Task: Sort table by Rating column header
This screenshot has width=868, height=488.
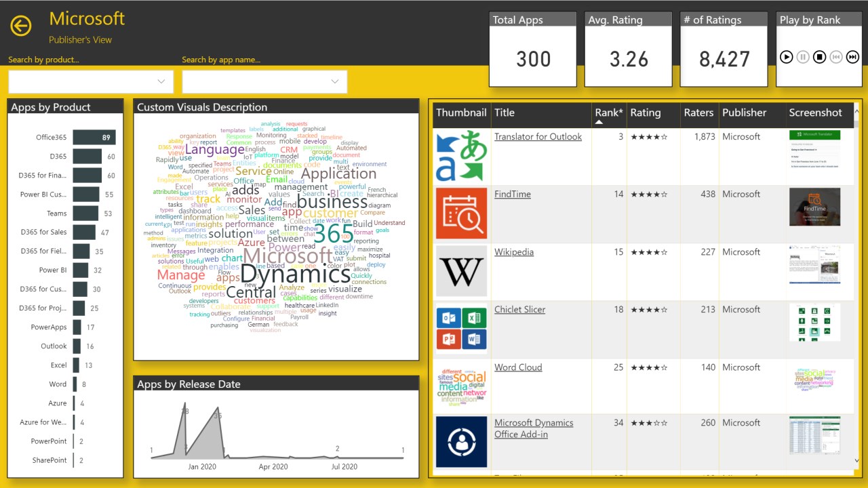Action: pyautogui.click(x=646, y=113)
